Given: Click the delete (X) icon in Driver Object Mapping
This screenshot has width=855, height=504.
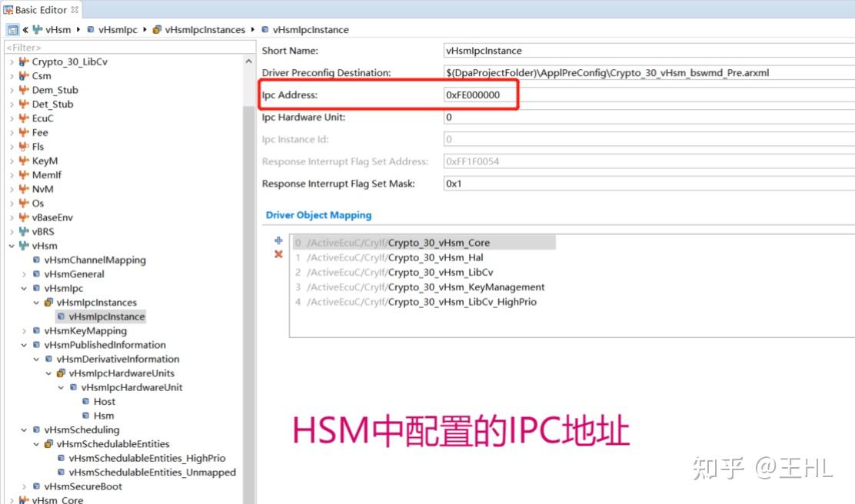Looking at the screenshot, I should click(x=278, y=254).
